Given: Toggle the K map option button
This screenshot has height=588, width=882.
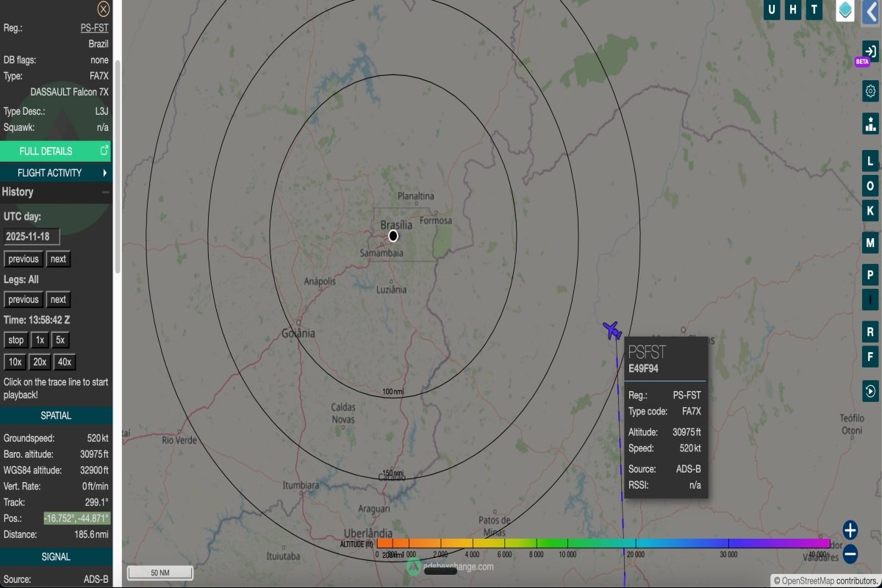Looking at the screenshot, I should click(870, 209).
